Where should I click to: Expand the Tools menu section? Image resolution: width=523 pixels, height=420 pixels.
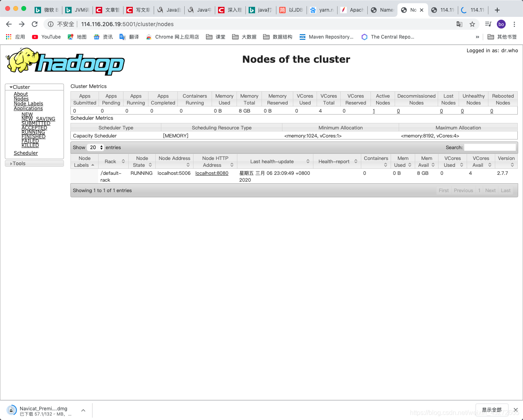35,164
